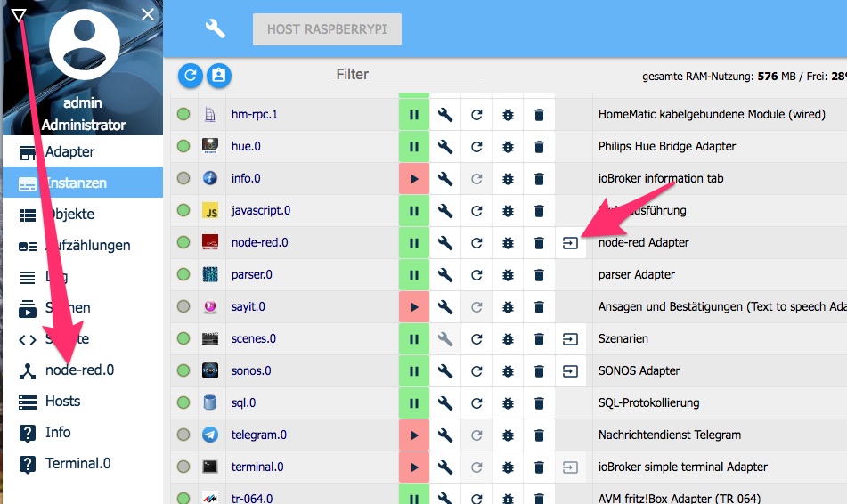Click HOST RASPBERRYPI button
The width and height of the screenshot is (847, 504).
pyautogui.click(x=327, y=29)
